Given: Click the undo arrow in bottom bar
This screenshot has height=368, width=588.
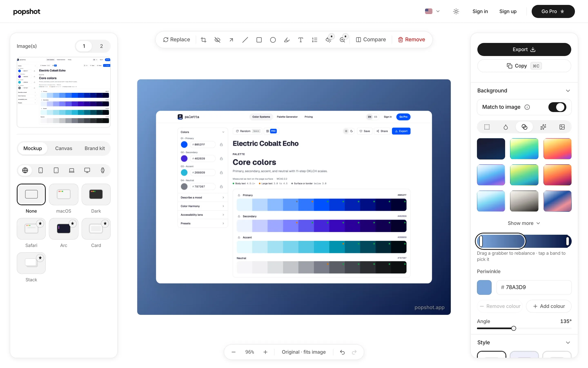Looking at the screenshot, I should (342, 352).
